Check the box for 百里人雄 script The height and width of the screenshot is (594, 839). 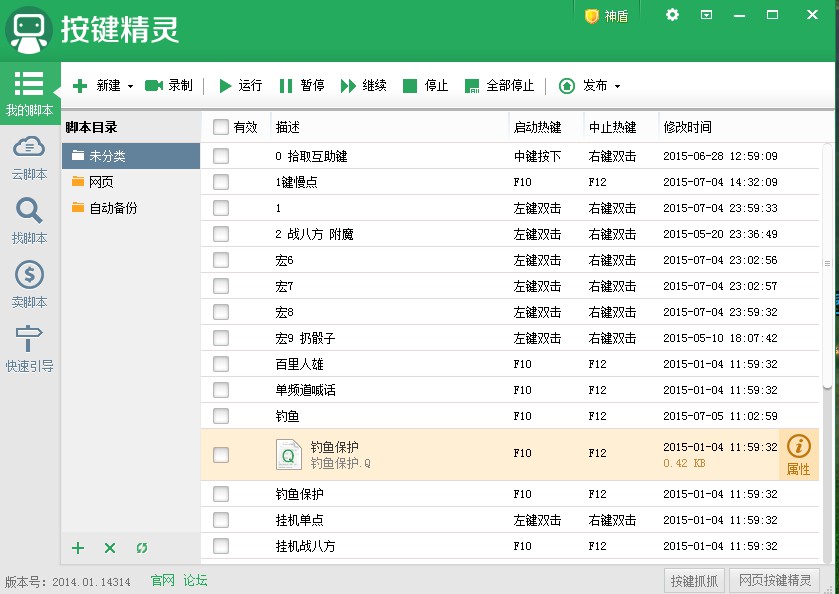click(x=221, y=364)
